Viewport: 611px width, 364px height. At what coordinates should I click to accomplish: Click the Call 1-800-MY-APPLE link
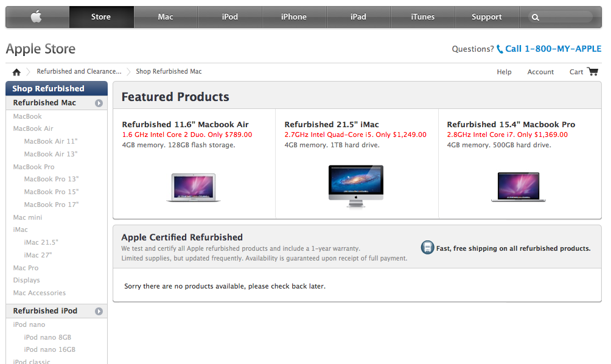[553, 49]
